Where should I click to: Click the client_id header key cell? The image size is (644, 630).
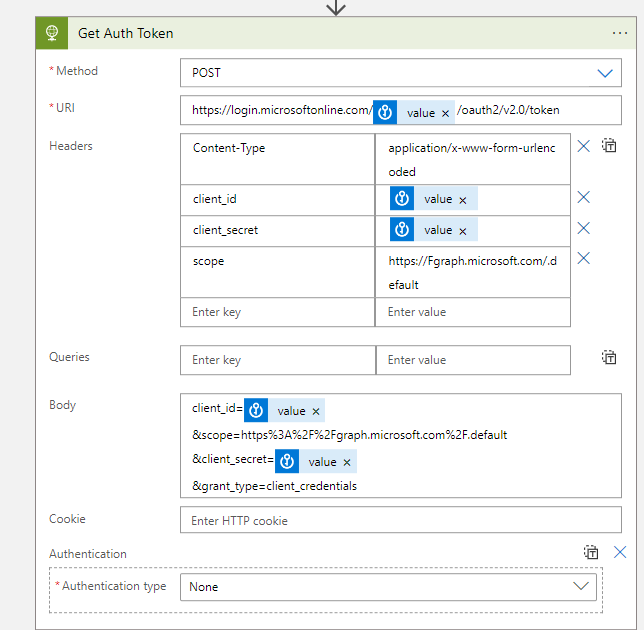pos(277,200)
